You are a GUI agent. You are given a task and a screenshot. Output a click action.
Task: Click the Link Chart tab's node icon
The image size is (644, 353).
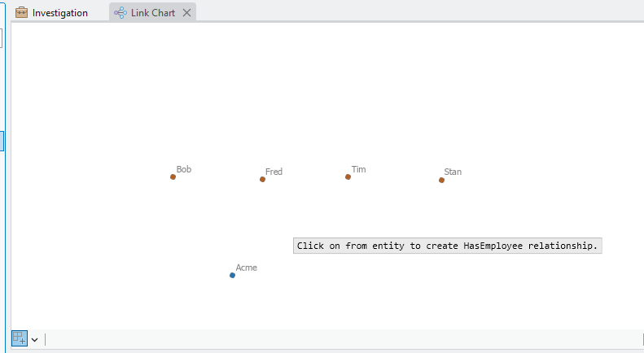tap(120, 13)
